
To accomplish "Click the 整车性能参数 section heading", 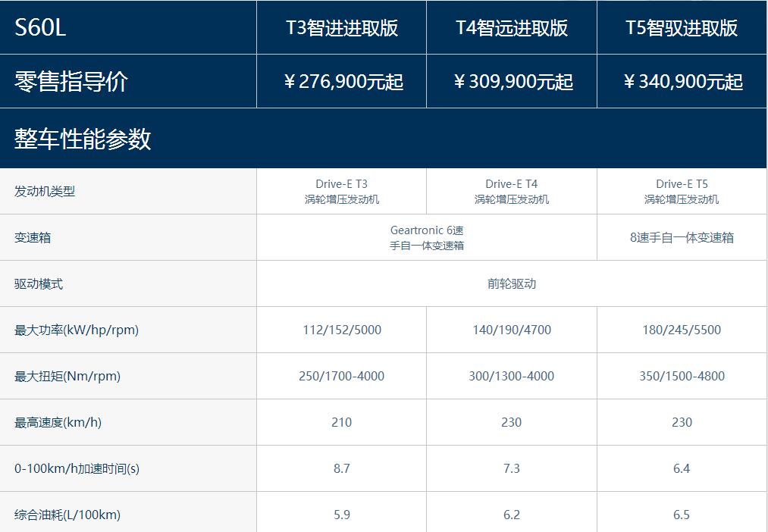I will pyautogui.click(x=83, y=139).
